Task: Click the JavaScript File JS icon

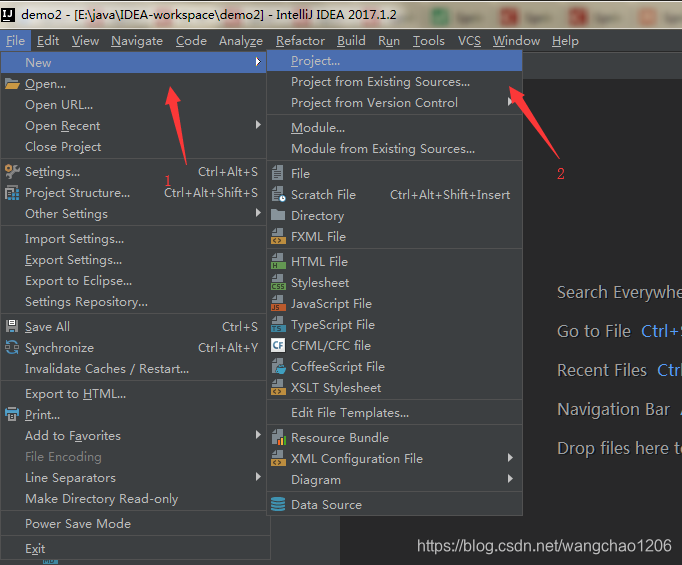Action: coord(278,303)
